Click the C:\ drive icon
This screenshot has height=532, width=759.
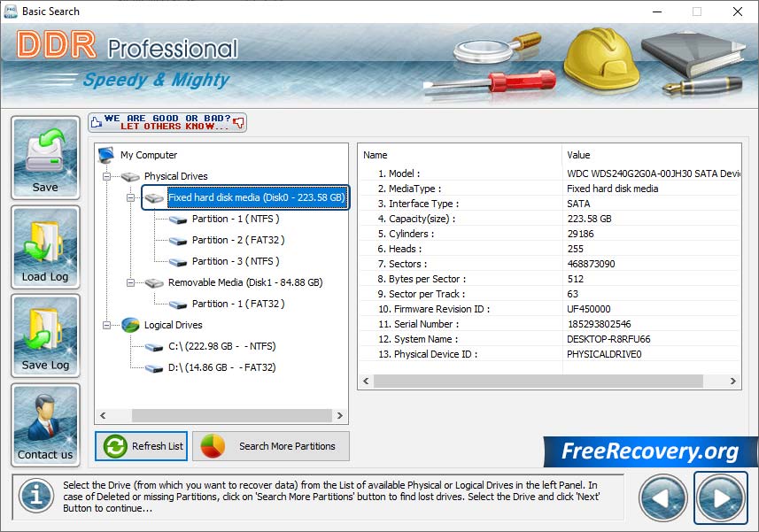tap(154, 347)
